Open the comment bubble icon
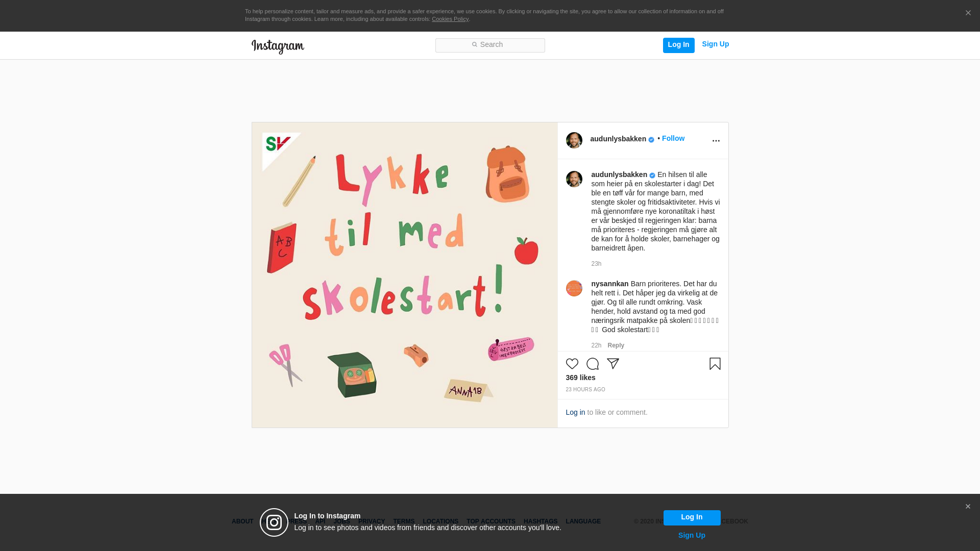980x551 pixels. tap(592, 364)
